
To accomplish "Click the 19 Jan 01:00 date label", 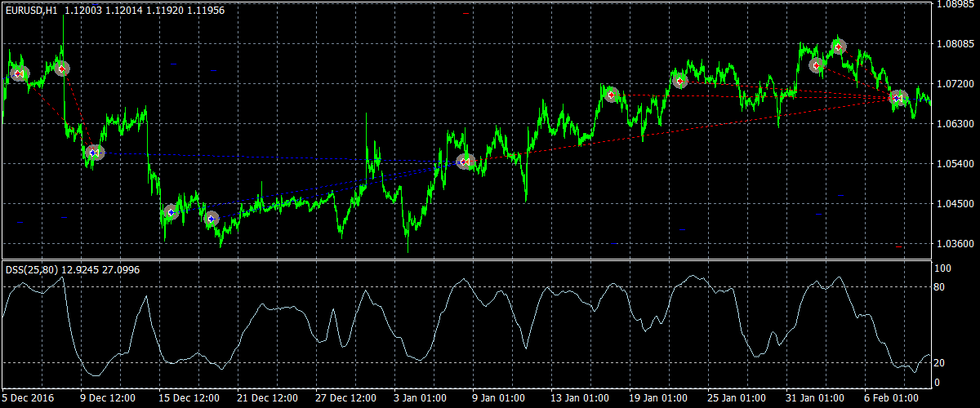I will [x=658, y=398].
